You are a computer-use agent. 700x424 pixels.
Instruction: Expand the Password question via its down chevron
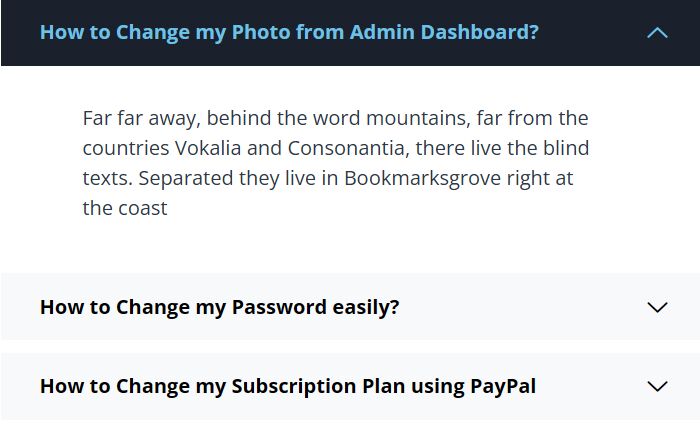[x=657, y=307]
